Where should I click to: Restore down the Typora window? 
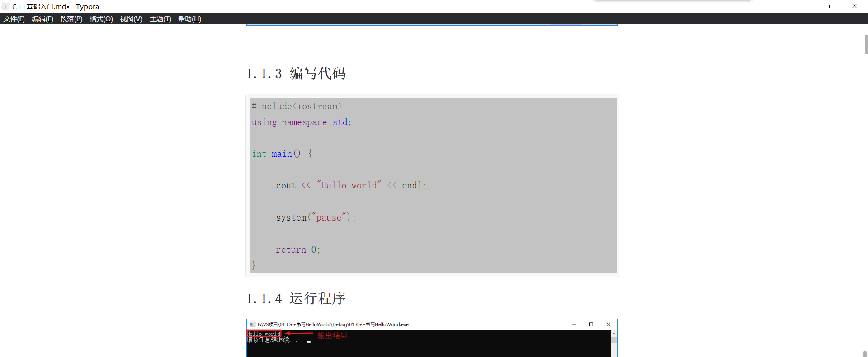tap(828, 6)
